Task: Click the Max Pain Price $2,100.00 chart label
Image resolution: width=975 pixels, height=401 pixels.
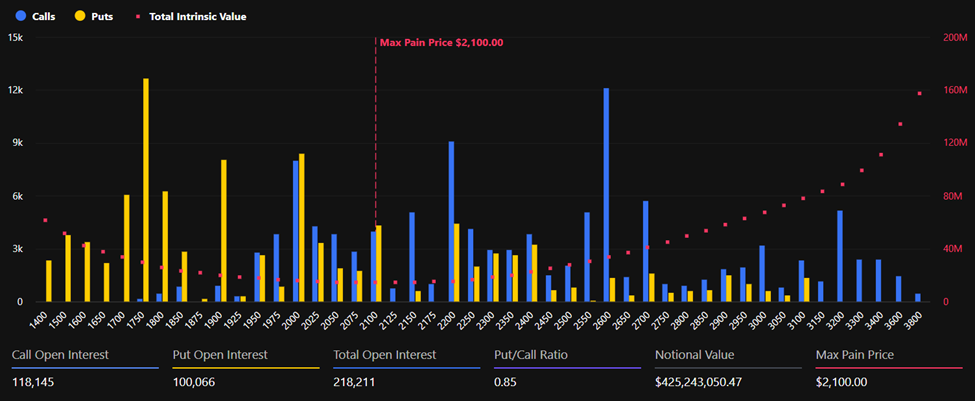Action: tap(441, 43)
